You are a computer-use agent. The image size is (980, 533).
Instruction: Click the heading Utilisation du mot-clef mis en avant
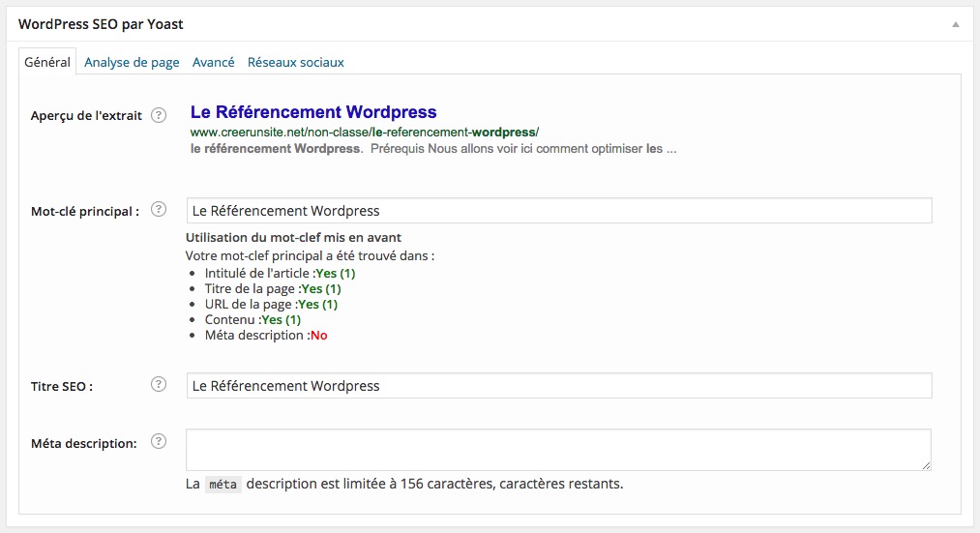click(x=293, y=237)
